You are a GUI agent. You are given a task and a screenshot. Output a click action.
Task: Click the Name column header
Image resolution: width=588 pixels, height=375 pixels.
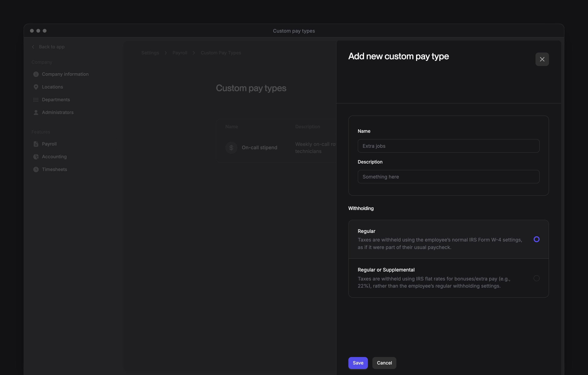click(232, 127)
